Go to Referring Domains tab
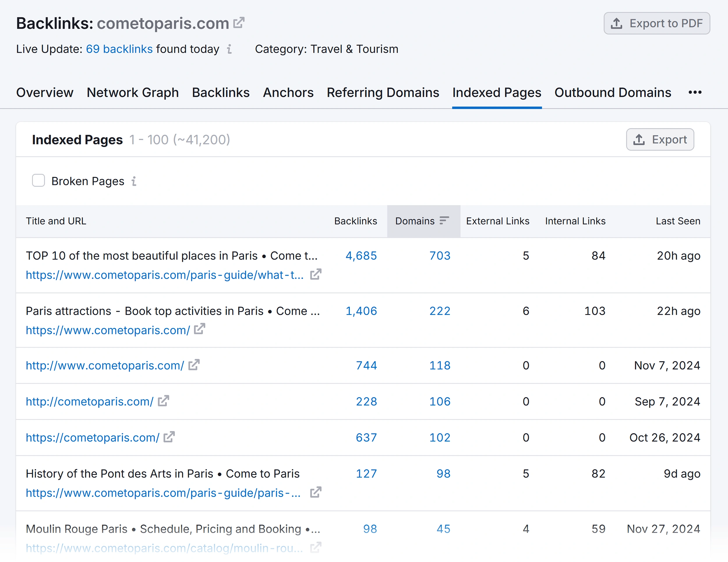728x562 pixels. [x=383, y=92]
